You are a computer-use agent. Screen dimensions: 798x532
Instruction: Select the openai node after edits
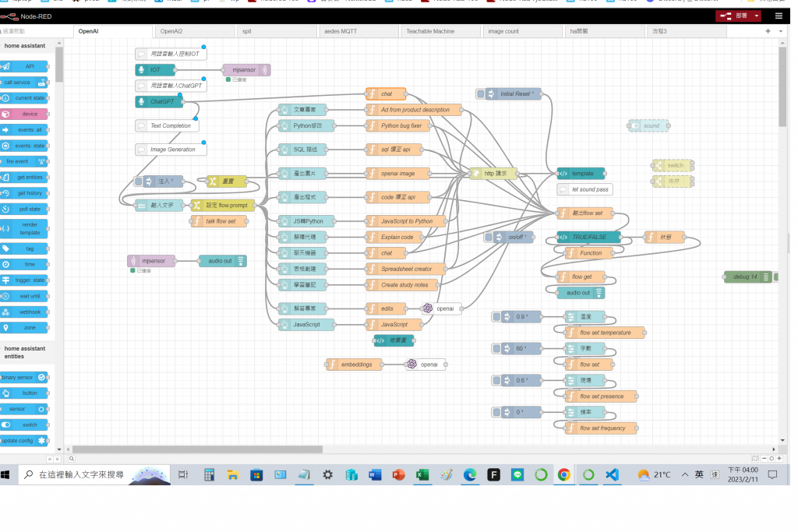[441, 308]
